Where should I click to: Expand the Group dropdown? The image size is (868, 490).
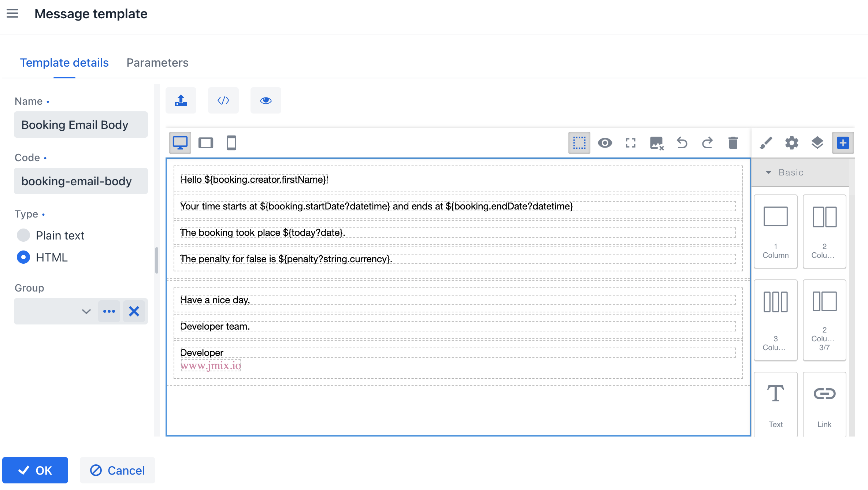86,311
